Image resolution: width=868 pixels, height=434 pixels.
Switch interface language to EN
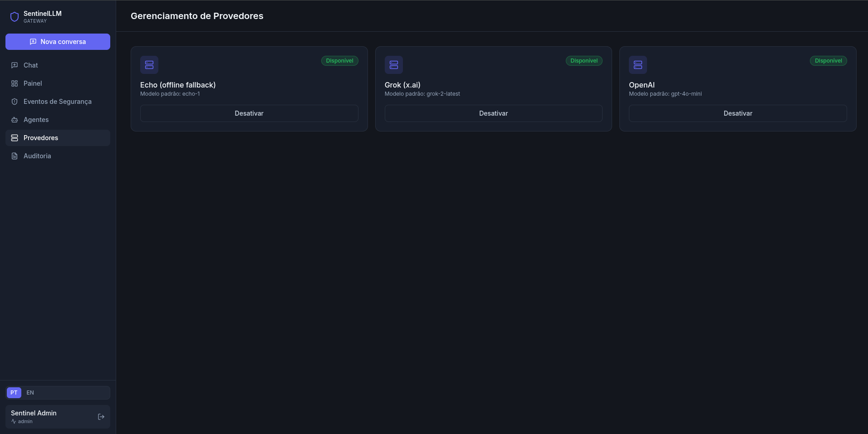(30, 393)
